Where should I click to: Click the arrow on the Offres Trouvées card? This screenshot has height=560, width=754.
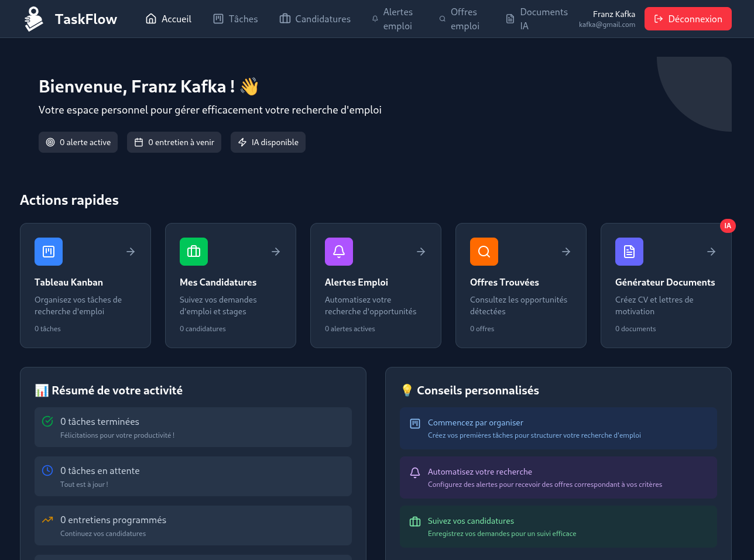click(566, 252)
